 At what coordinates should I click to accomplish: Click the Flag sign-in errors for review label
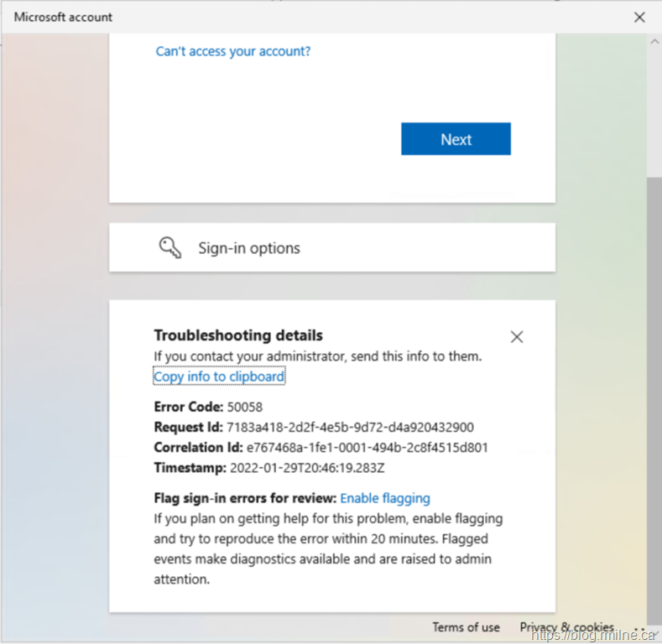245,498
